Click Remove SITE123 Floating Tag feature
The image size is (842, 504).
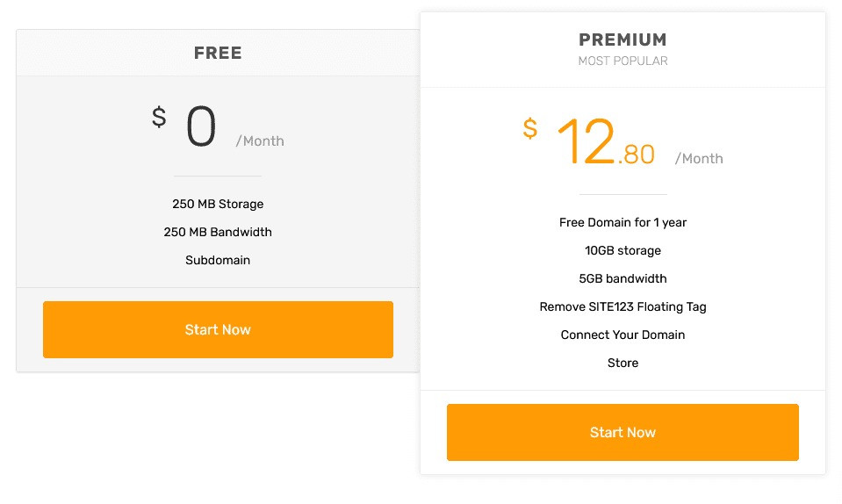point(623,306)
